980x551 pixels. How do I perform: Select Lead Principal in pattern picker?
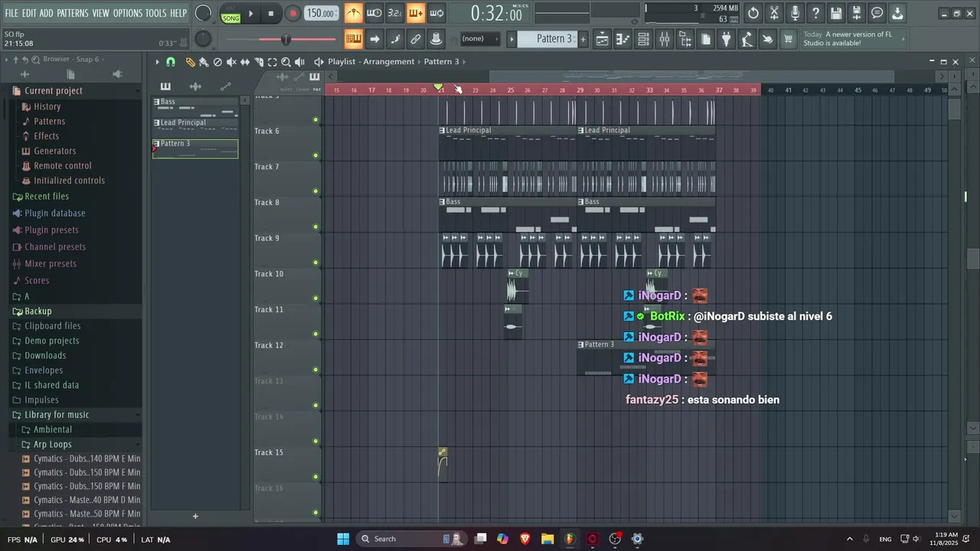point(195,126)
